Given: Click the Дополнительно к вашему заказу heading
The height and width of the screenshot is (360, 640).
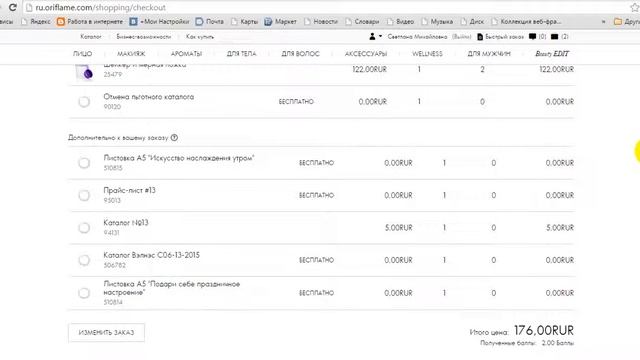Looking at the screenshot, I should click(x=118, y=138).
